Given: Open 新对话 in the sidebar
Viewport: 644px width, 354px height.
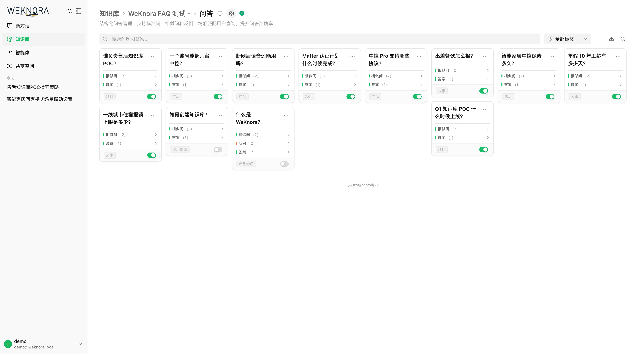Looking at the screenshot, I should coord(43,26).
